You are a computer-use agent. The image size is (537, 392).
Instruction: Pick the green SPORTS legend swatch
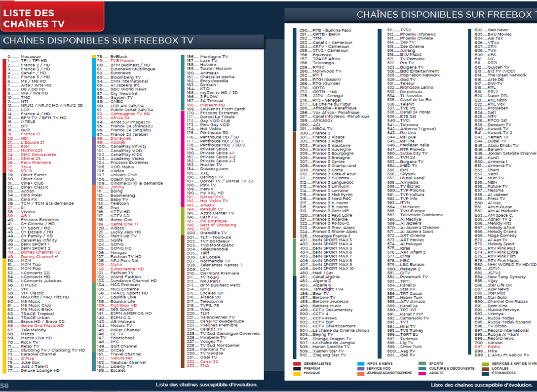pos(422,363)
